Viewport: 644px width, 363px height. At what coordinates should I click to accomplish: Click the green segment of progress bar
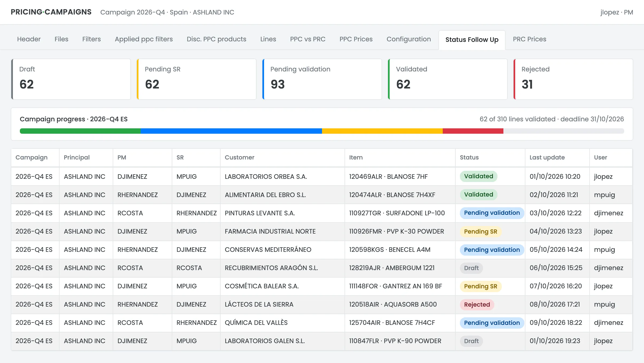click(80, 131)
